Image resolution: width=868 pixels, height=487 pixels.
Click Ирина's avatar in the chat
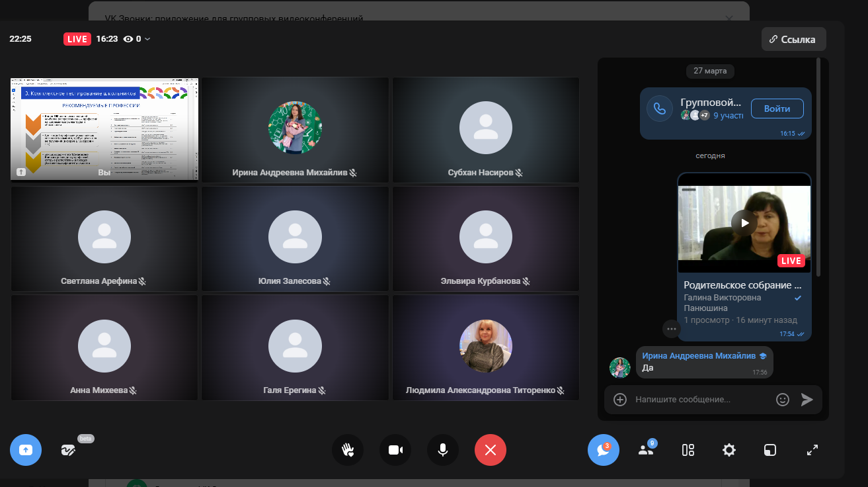tap(619, 367)
